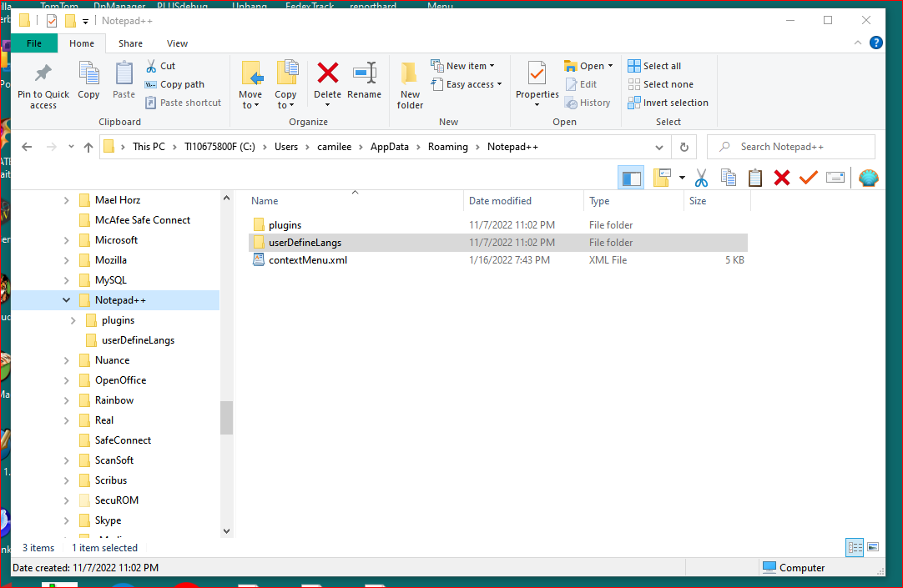Image resolution: width=903 pixels, height=588 pixels.
Task: Select OpenOffice in the folder tree
Action: point(120,380)
